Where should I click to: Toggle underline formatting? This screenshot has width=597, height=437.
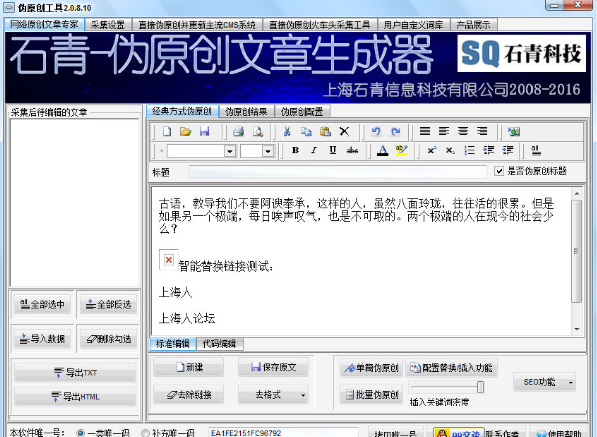pos(333,150)
